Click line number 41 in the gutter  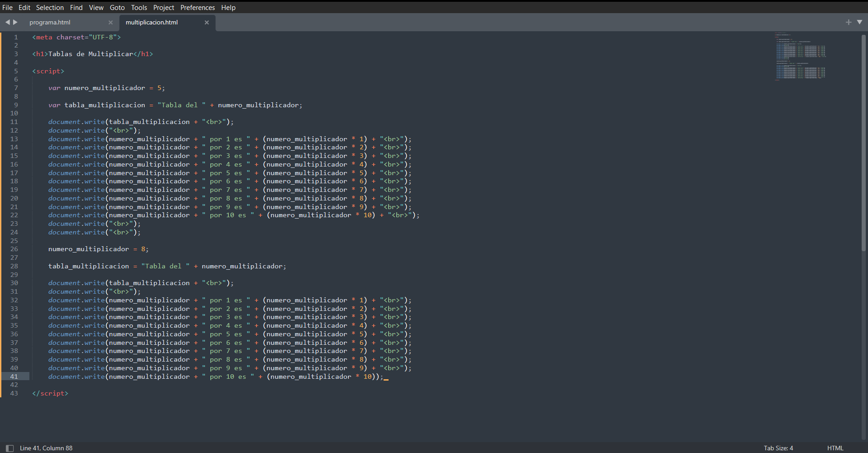pyautogui.click(x=14, y=377)
